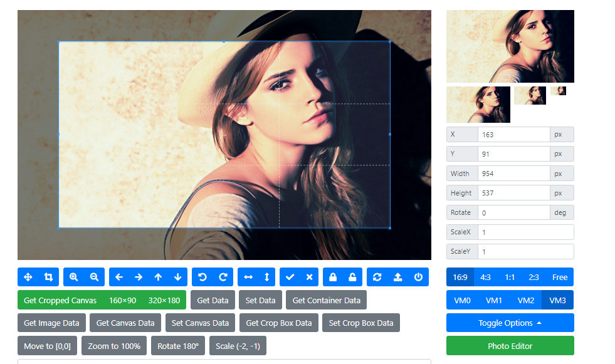Switch to view mode VM2
The height and width of the screenshot is (364, 615).
[x=526, y=300]
